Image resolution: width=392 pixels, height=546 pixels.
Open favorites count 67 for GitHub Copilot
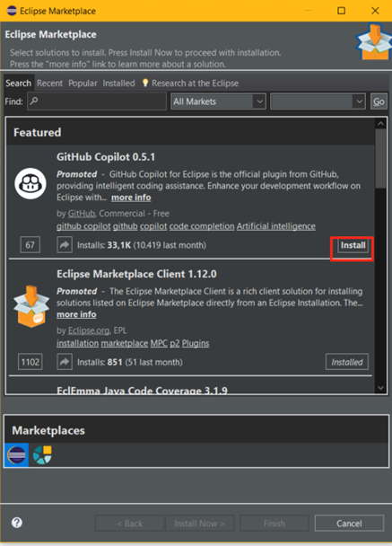point(30,245)
